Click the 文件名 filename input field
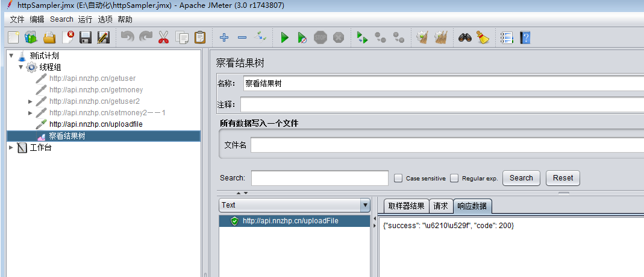The image size is (644, 277). click(x=447, y=145)
